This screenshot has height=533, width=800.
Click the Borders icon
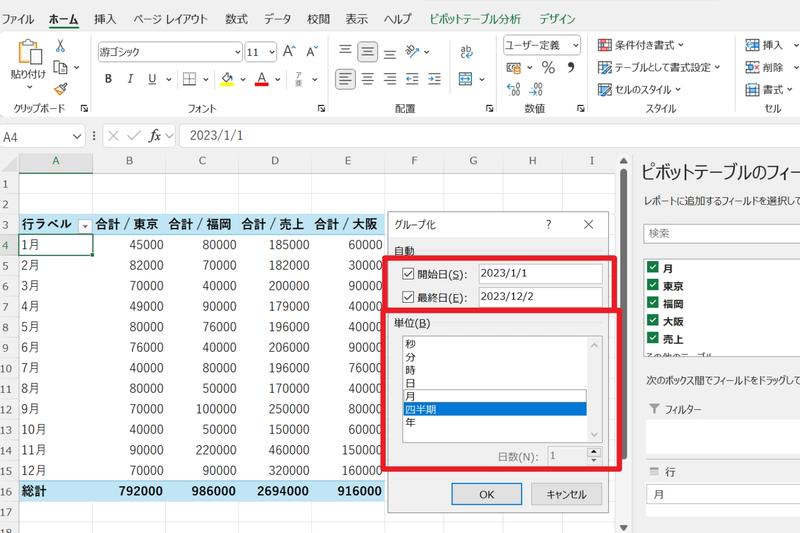tap(190, 79)
